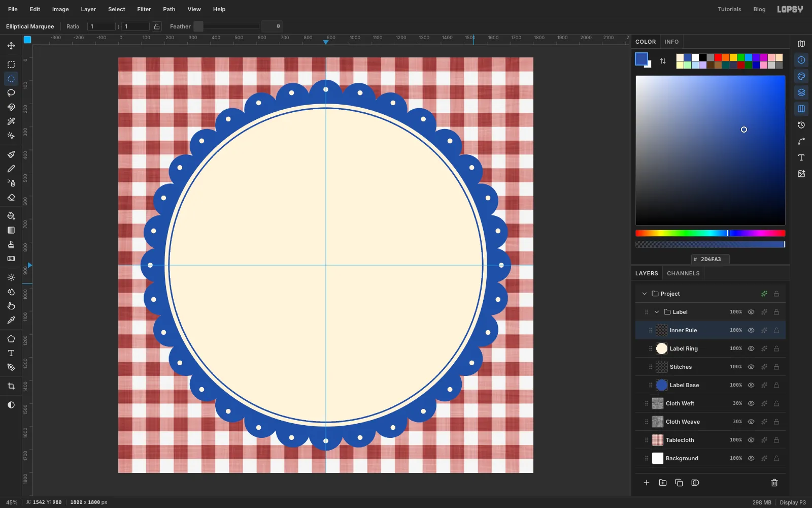This screenshot has height=508, width=812.
Task: Select the Clone Stamp tool
Action: click(11, 244)
